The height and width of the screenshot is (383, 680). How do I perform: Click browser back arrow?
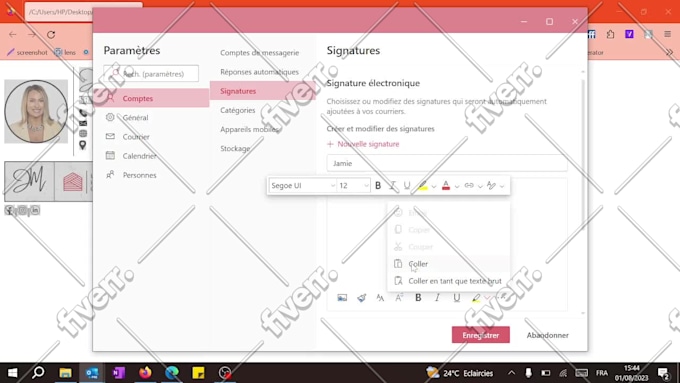13,34
